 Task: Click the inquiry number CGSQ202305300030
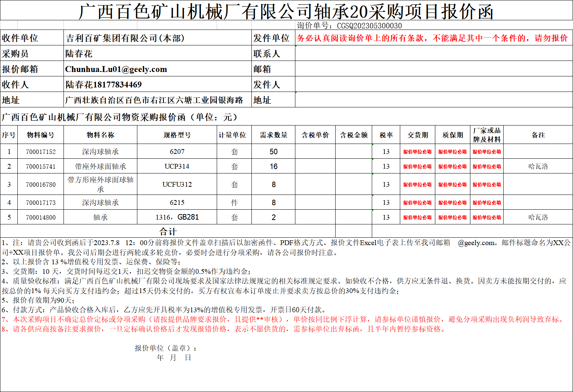(369, 25)
